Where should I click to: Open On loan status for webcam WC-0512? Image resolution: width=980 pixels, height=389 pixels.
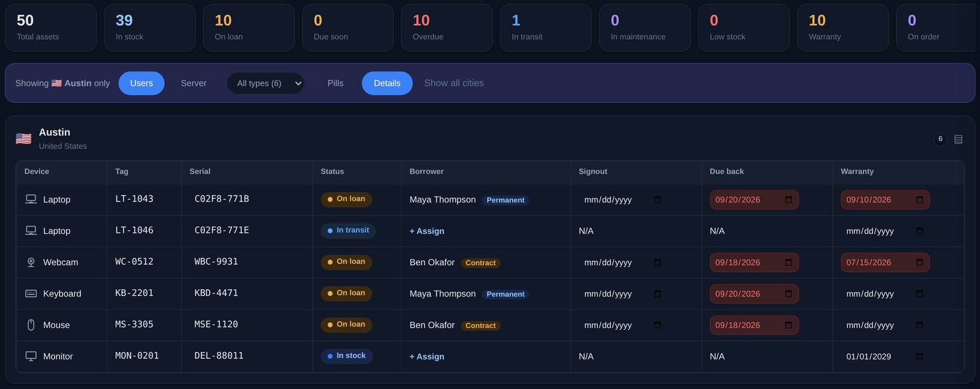coord(347,262)
